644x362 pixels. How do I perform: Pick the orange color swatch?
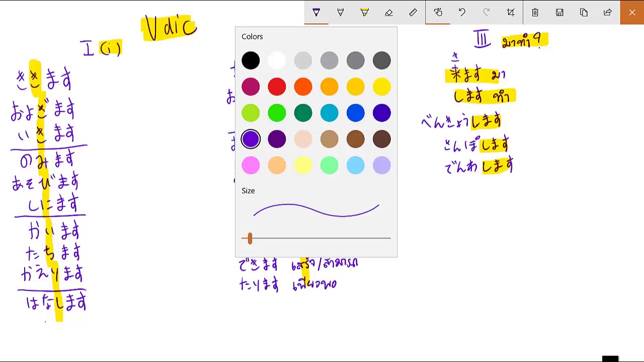click(303, 86)
